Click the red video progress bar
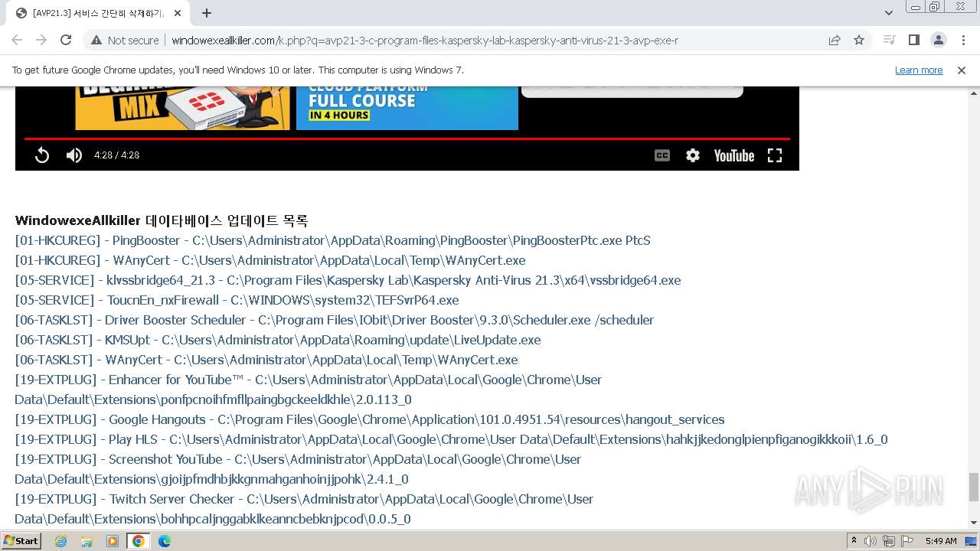 (x=407, y=139)
